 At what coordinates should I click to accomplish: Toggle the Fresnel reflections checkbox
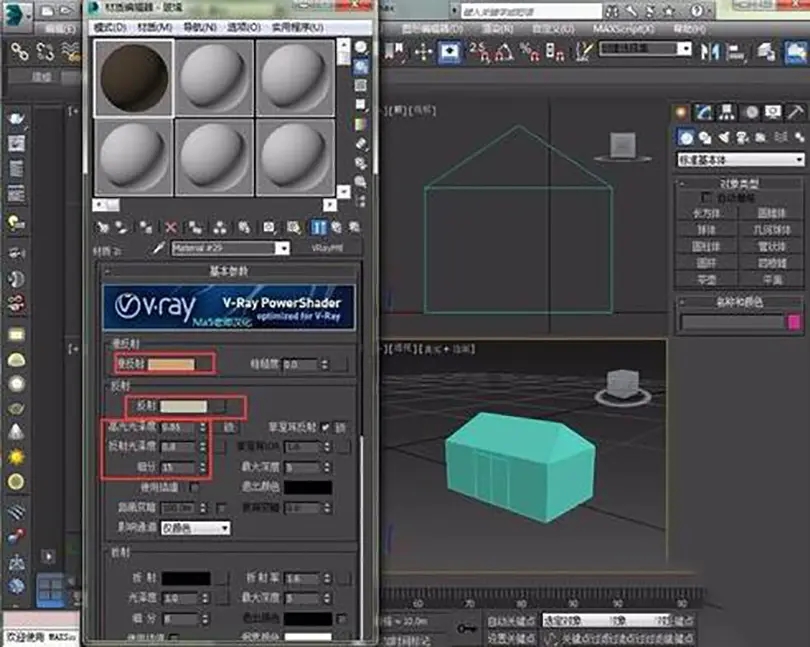click(x=325, y=427)
